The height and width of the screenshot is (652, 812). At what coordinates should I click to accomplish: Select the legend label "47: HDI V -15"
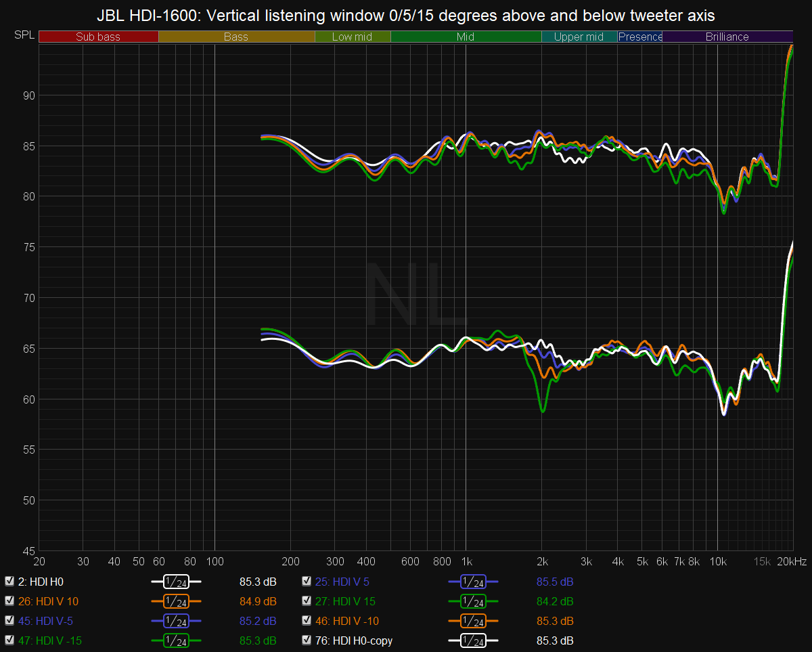pyautogui.click(x=50, y=640)
